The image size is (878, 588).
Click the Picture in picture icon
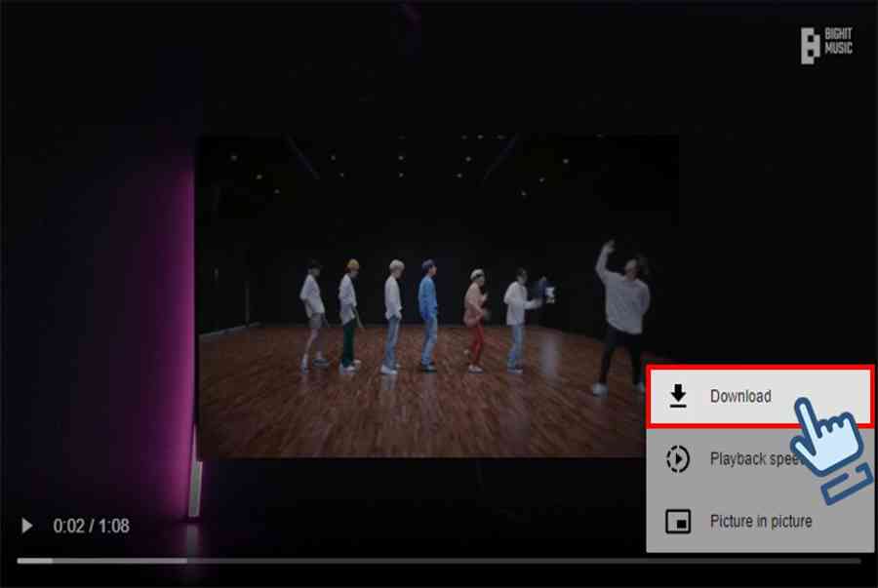pyautogui.click(x=678, y=522)
